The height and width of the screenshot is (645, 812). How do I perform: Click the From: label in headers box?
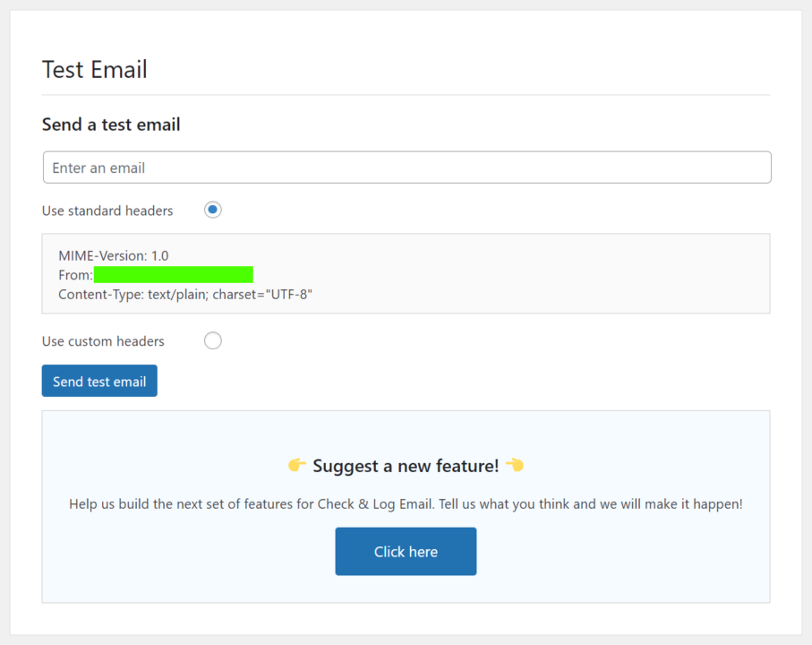(x=76, y=274)
